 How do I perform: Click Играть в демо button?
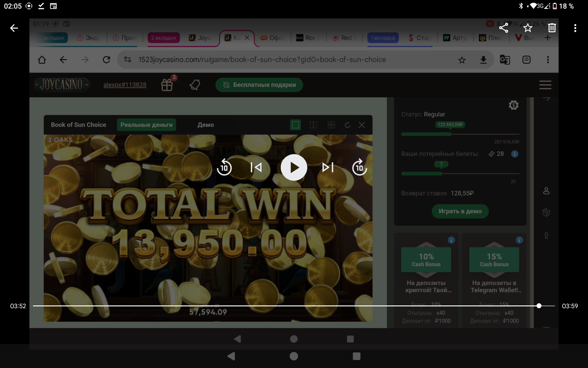460,211
